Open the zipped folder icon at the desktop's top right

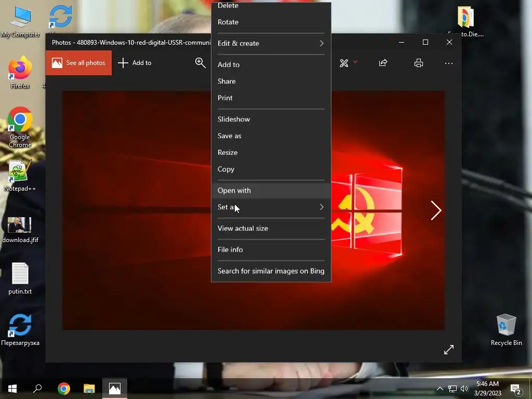pyautogui.click(x=465, y=21)
